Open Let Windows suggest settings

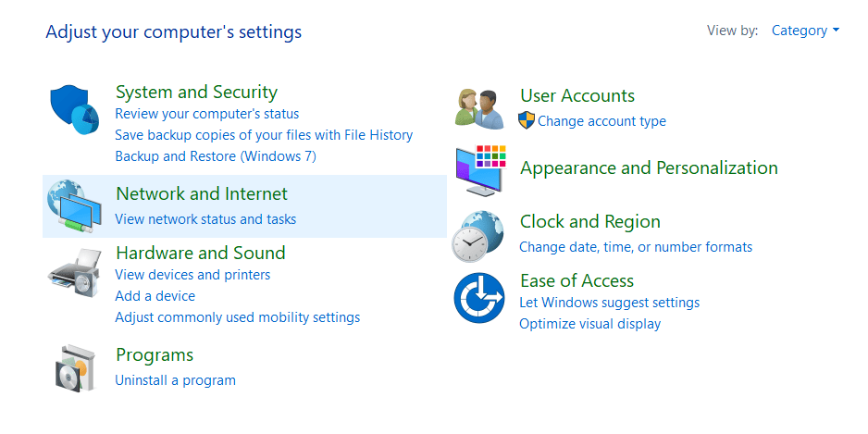pos(610,303)
